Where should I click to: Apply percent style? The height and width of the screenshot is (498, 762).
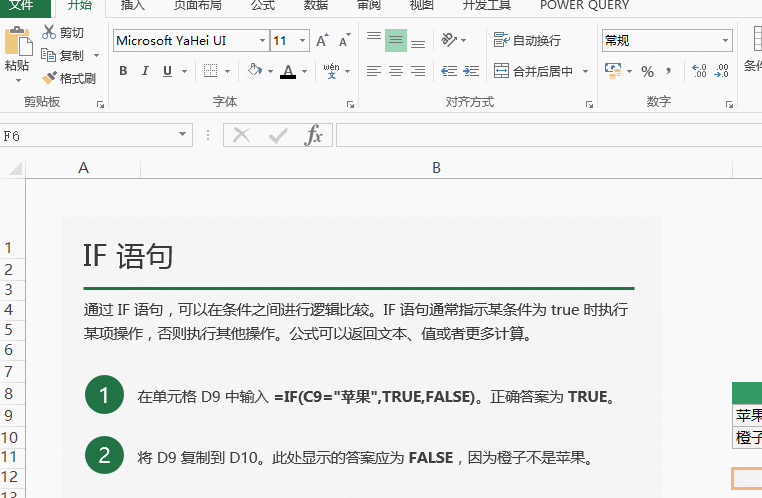pyautogui.click(x=647, y=72)
